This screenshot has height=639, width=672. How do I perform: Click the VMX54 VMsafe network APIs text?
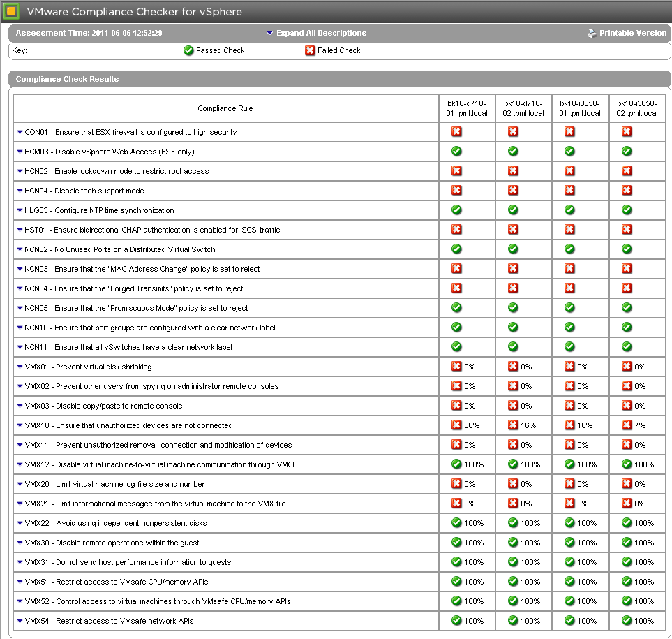[x=109, y=621]
